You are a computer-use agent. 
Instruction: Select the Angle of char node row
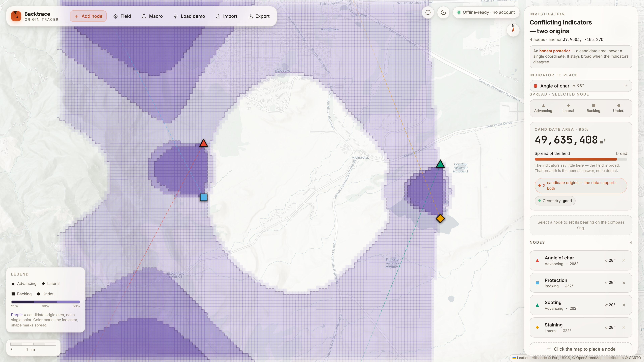coord(581,261)
